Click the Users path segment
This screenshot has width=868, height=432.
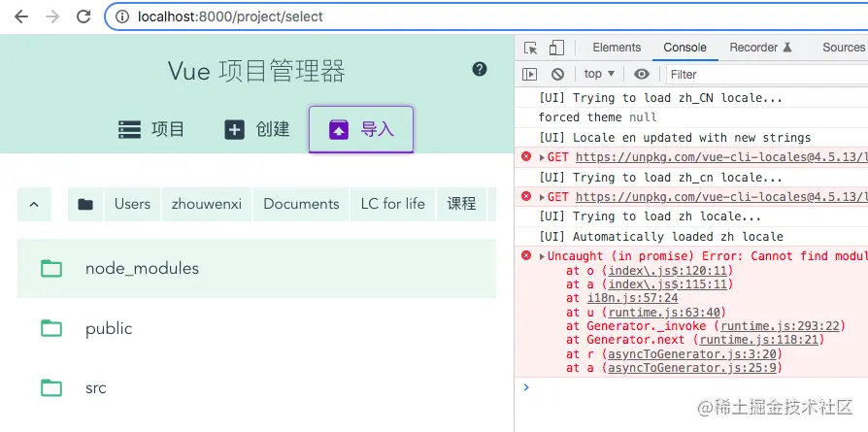[x=132, y=205]
